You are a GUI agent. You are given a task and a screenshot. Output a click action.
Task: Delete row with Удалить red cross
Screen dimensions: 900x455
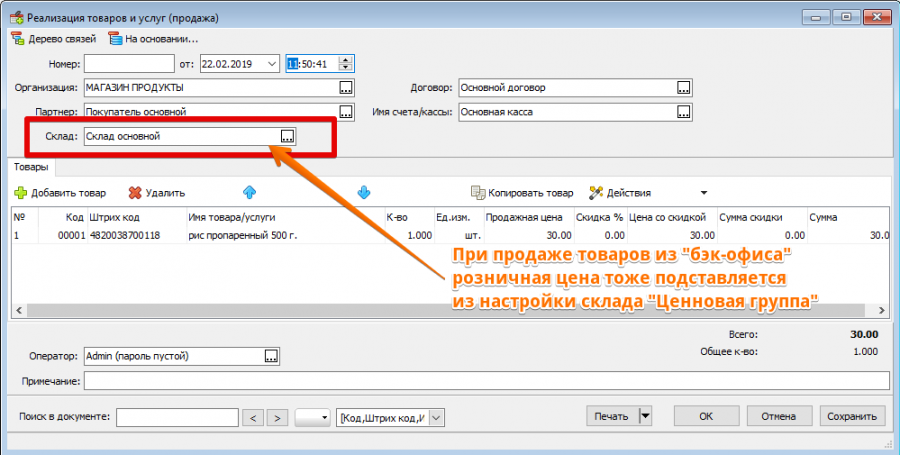(x=135, y=193)
